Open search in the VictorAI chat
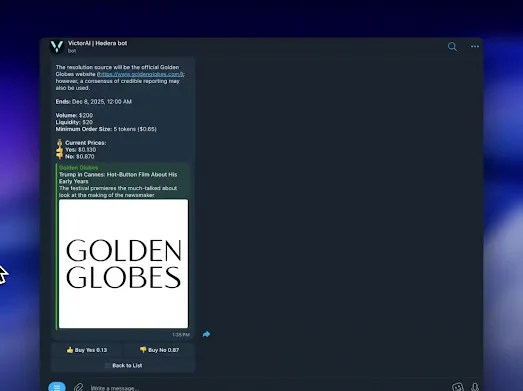Viewport: 523px width, 391px height. [x=452, y=46]
